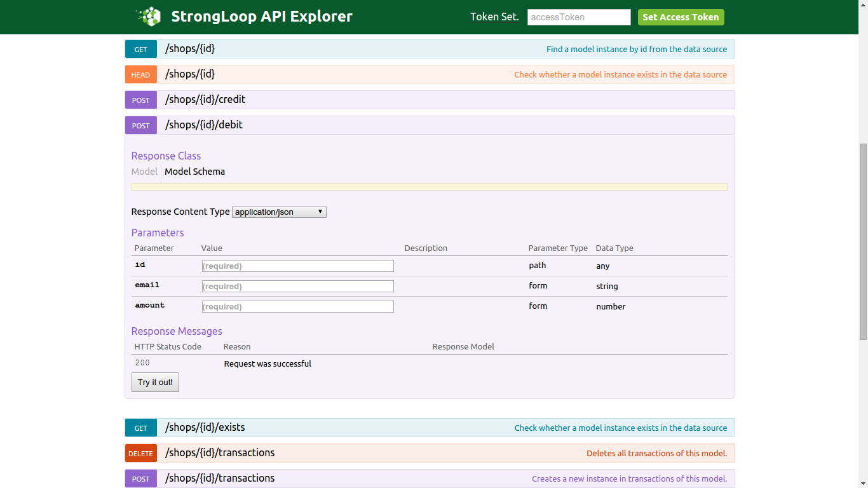Click the id parameter name
This screenshot has width=868, height=488.
(x=140, y=264)
